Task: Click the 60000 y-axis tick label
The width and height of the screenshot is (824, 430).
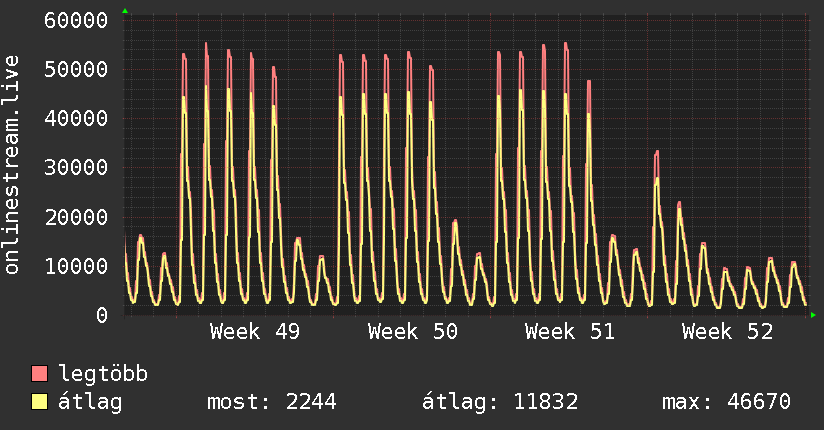Action: point(76,21)
